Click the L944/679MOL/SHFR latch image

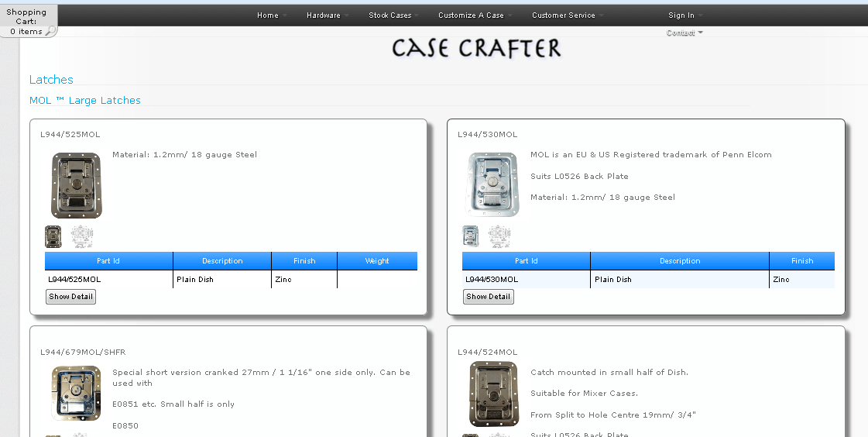[x=76, y=394]
